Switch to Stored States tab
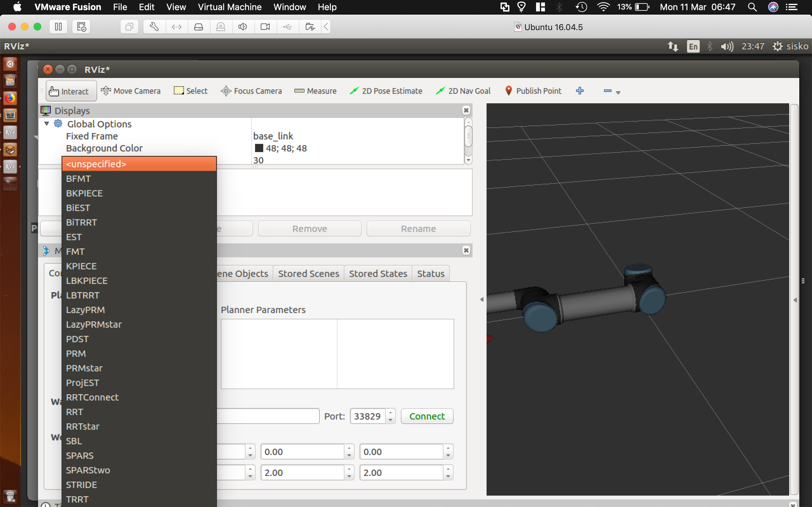This screenshot has height=507, width=812. pos(378,273)
